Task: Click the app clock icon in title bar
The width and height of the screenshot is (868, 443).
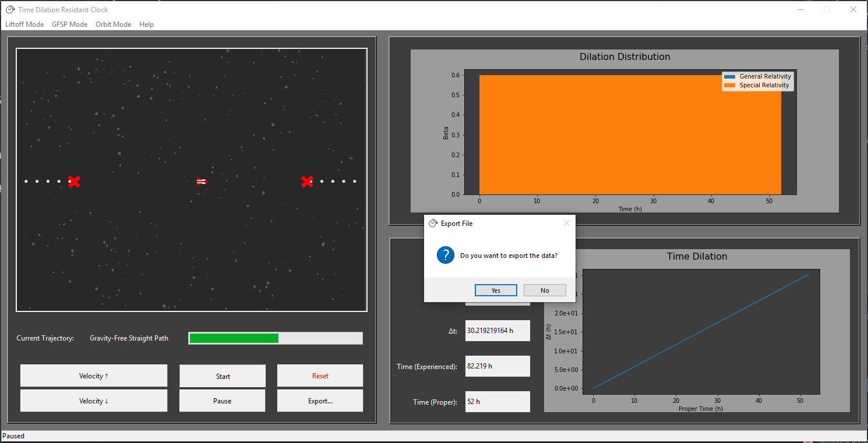Action: 10,9
